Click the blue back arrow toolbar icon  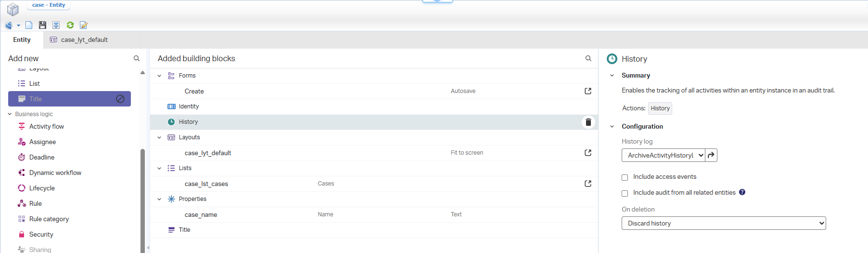pos(9,25)
